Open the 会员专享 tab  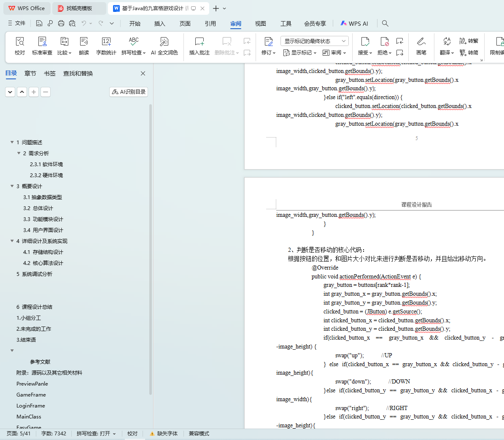click(315, 24)
